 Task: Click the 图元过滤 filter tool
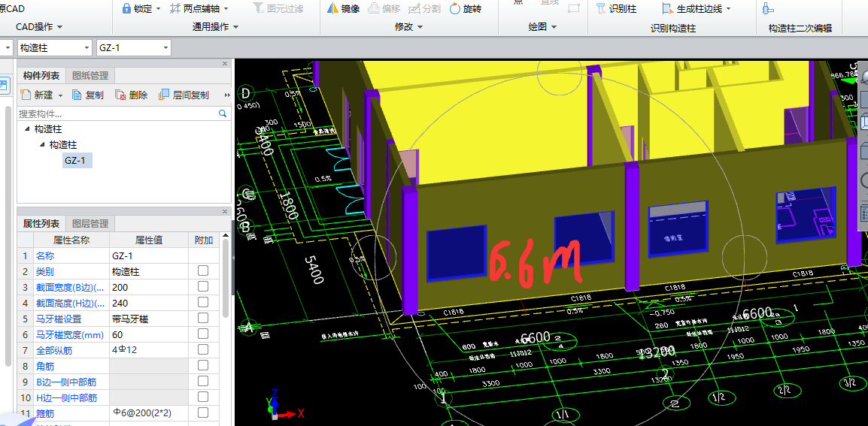pyautogui.click(x=278, y=8)
